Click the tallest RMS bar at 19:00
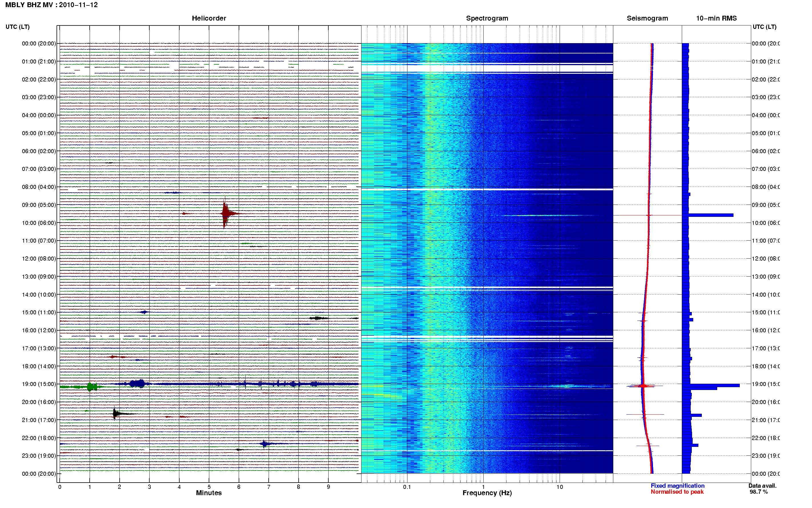Viewport: 812px width, 508px height. click(711, 385)
